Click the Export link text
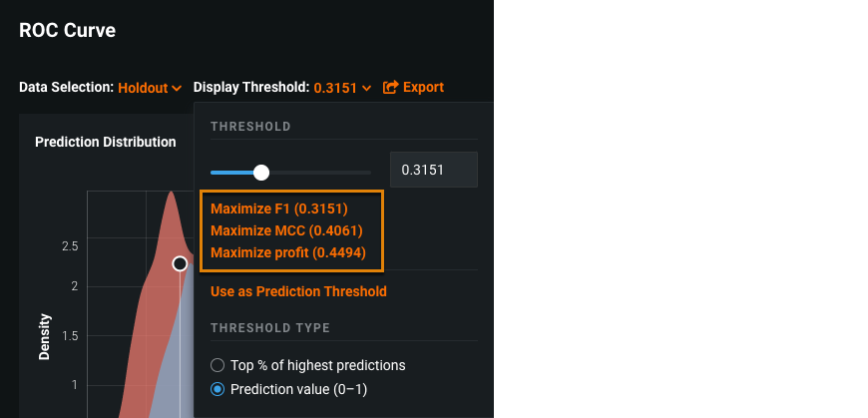Image resolution: width=868 pixels, height=418 pixels. (423, 88)
